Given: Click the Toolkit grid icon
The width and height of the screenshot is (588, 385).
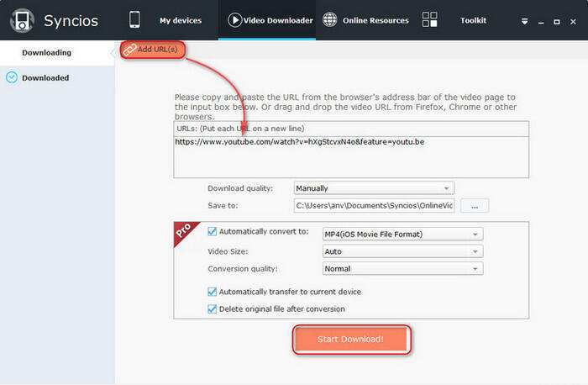Looking at the screenshot, I should point(429,20).
